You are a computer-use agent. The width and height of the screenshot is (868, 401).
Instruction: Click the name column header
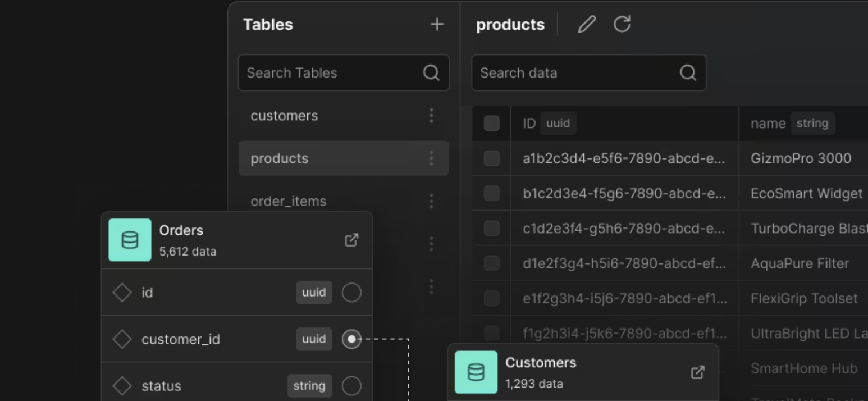pos(768,124)
